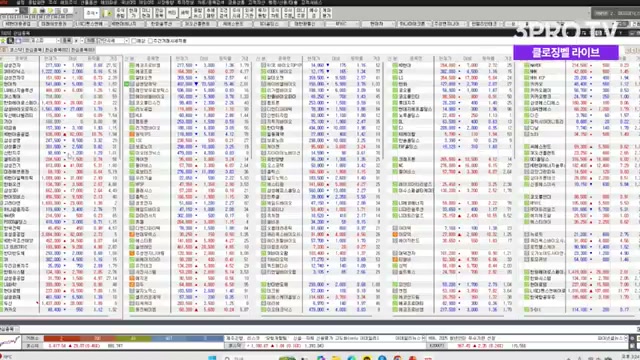Toggle the checkbox beside 삼성SDI row in second column
Screen dimensions: 640x360
(x=127, y=84)
